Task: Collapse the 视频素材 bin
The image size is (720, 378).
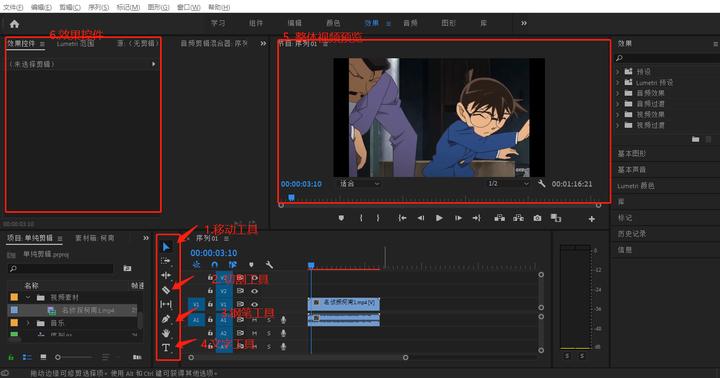Action: pyautogui.click(x=28, y=298)
